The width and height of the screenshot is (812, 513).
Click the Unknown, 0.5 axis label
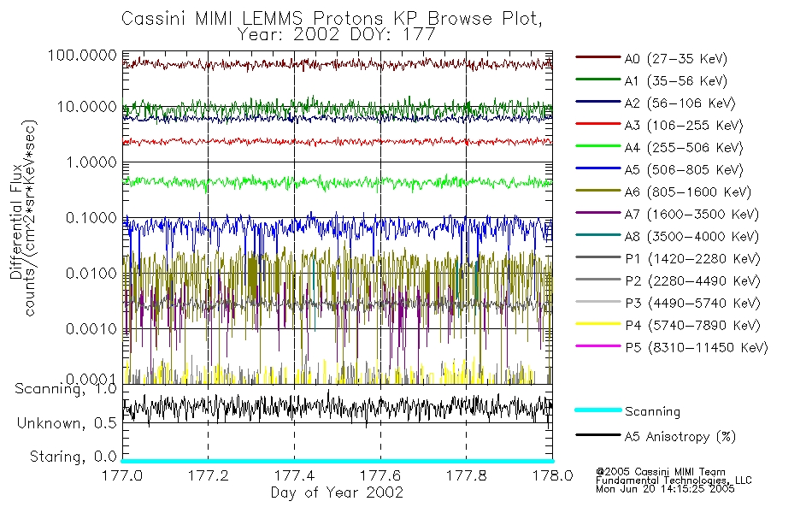68,423
